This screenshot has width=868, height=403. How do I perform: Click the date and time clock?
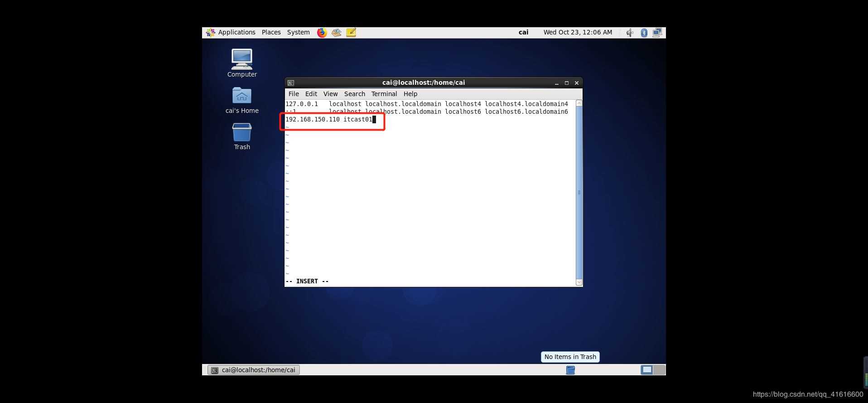coord(578,33)
